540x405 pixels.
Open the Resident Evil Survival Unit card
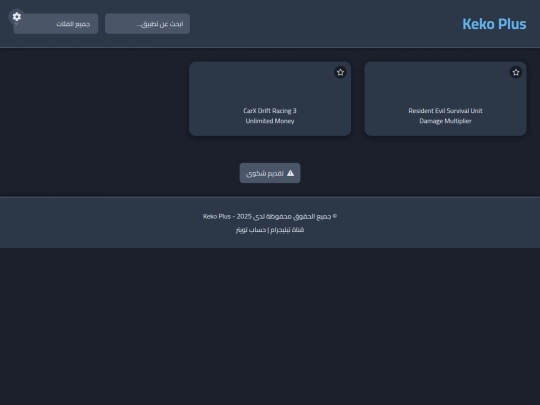pos(445,99)
